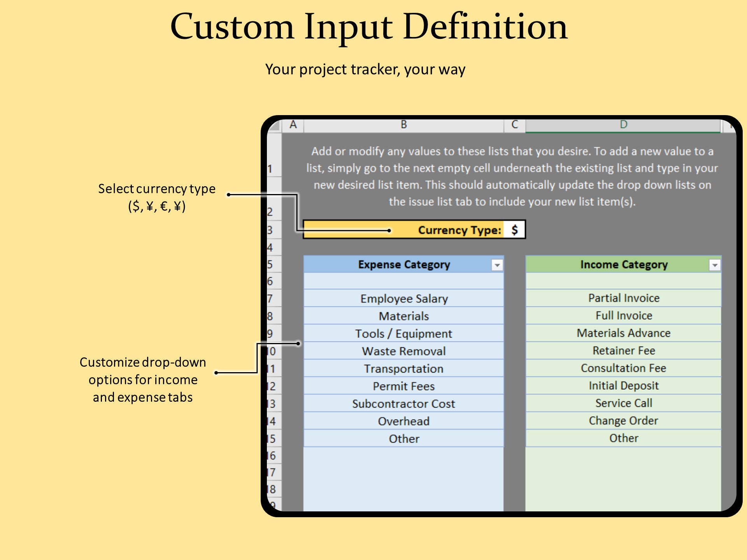
Task: Select the Change Order cell
Action: (623, 420)
